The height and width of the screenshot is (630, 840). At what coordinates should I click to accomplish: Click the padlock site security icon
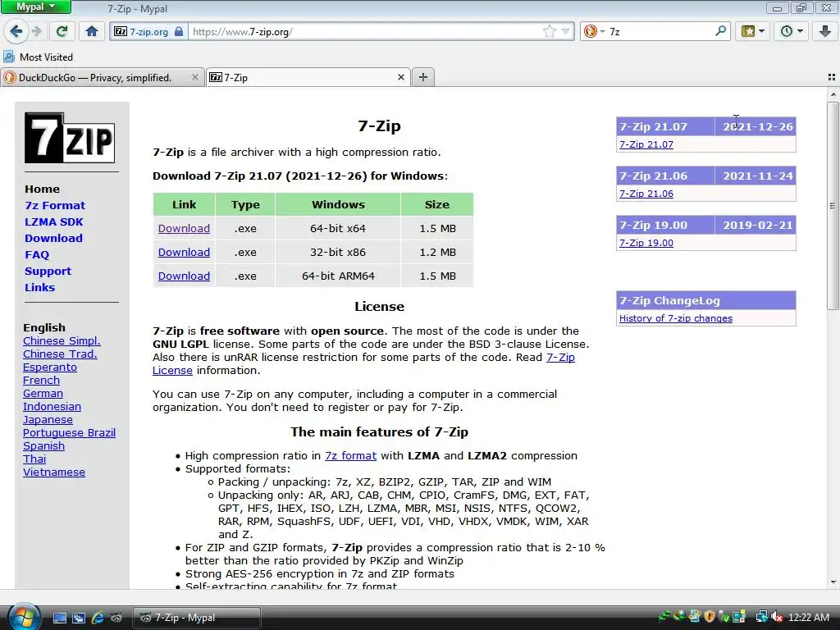pyautogui.click(x=179, y=32)
